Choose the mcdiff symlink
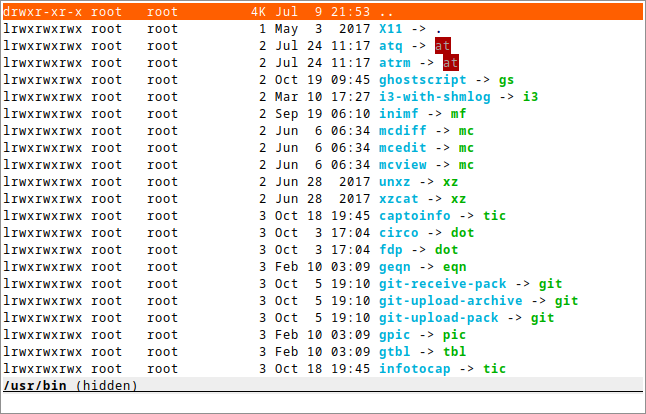The width and height of the screenshot is (646, 414). 403,131
